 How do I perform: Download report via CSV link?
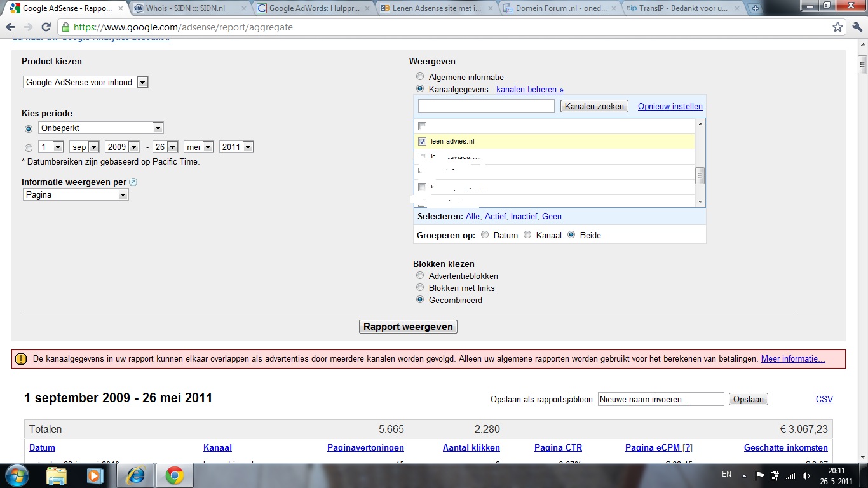[824, 399]
